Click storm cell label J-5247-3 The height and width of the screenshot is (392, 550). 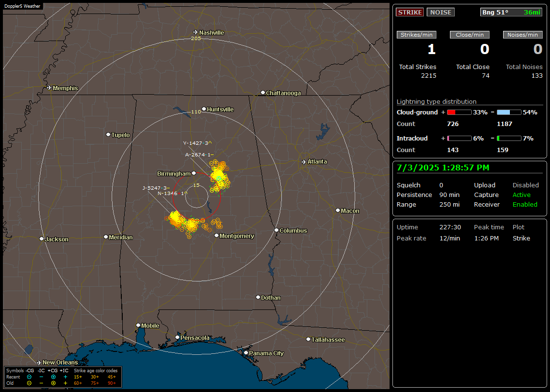tap(156, 188)
